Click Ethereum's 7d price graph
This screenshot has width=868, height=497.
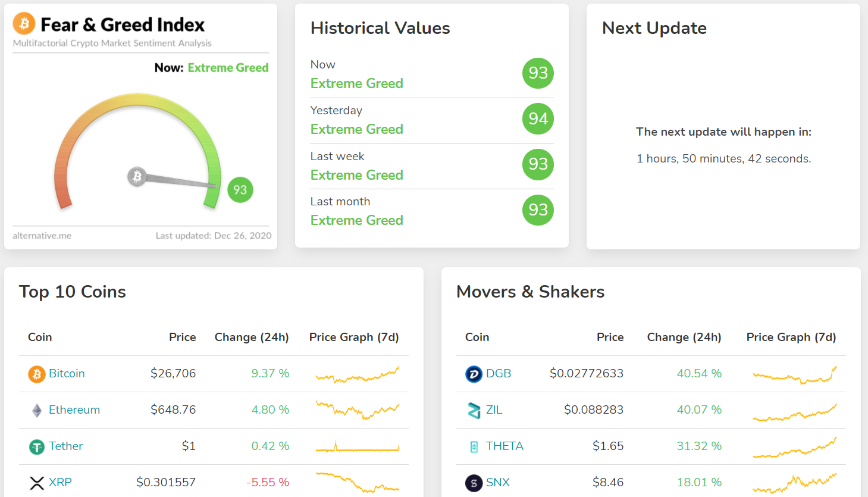click(x=358, y=410)
